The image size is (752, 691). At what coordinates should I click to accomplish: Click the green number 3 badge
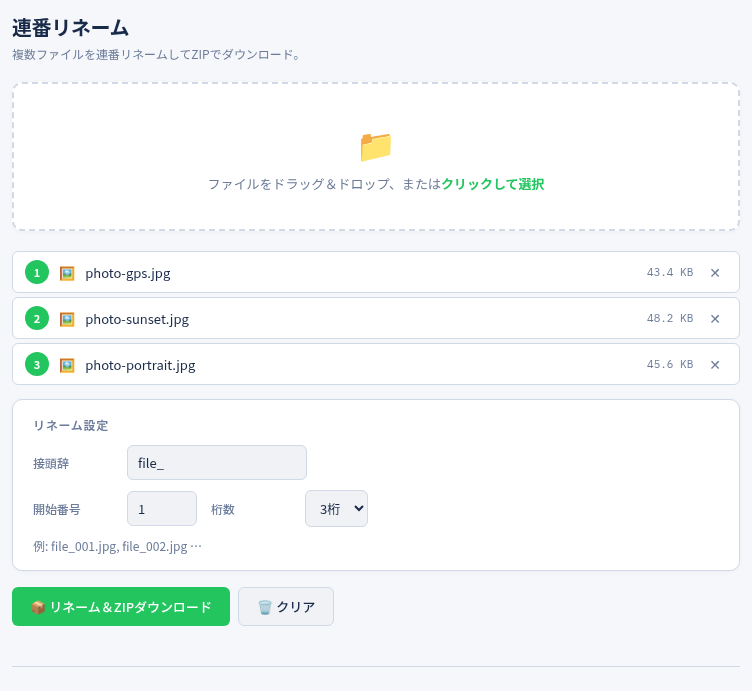coord(37,364)
